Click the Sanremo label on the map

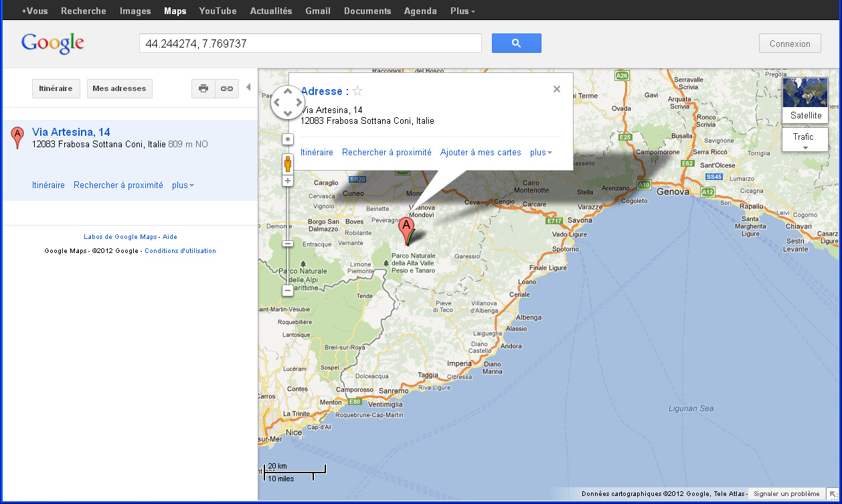393,391
